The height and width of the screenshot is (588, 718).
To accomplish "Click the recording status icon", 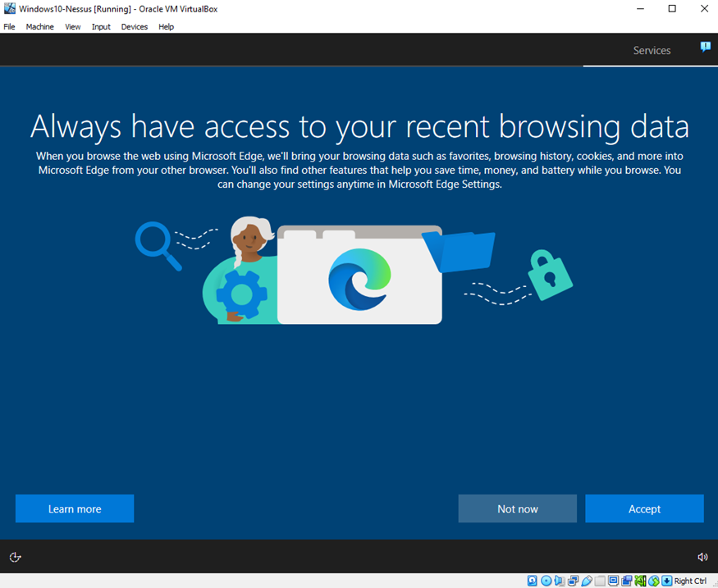I will click(x=627, y=581).
